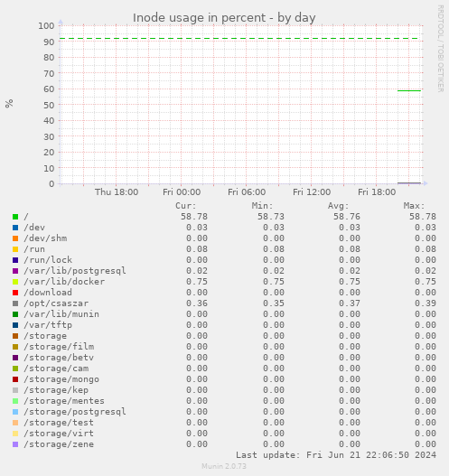The height and width of the screenshot is (476, 449).
Task: Click the Fri 06:00 time axis label
Action: point(247,192)
